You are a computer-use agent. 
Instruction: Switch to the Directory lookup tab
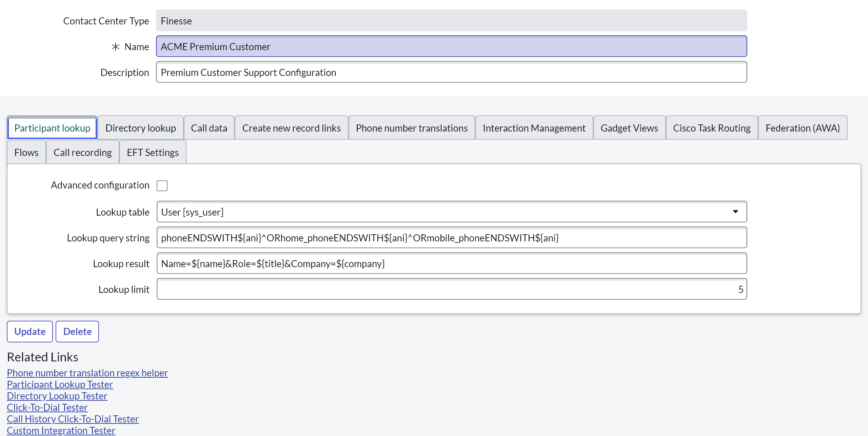pyautogui.click(x=140, y=128)
